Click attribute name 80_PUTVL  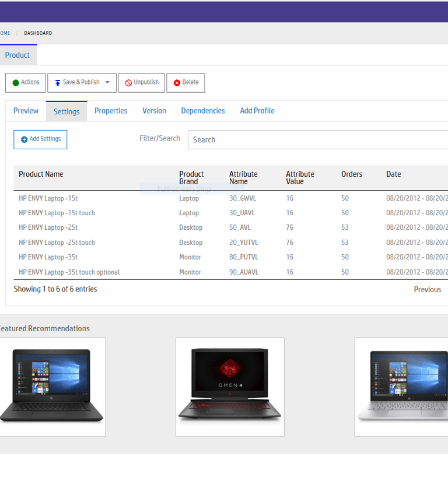243,257
